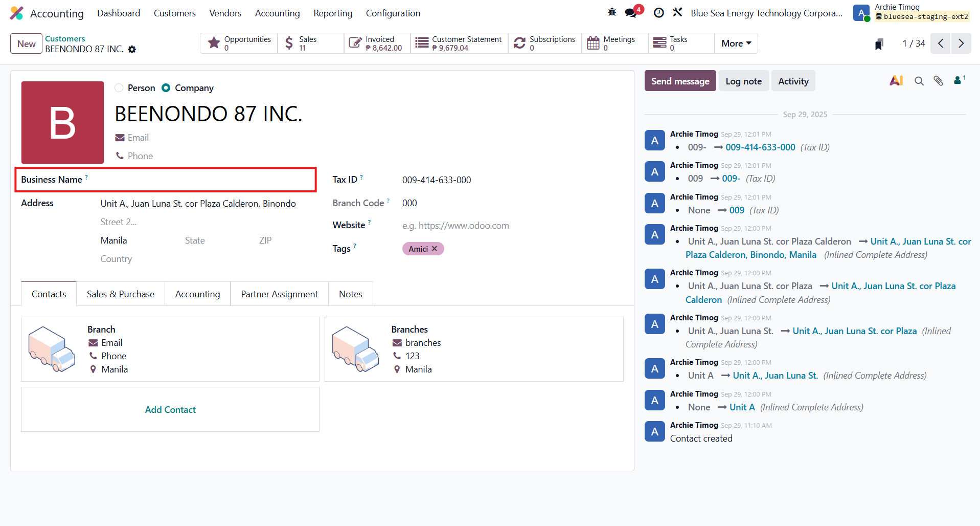Open the State dropdown field
The width and height of the screenshot is (980, 526).
point(215,240)
